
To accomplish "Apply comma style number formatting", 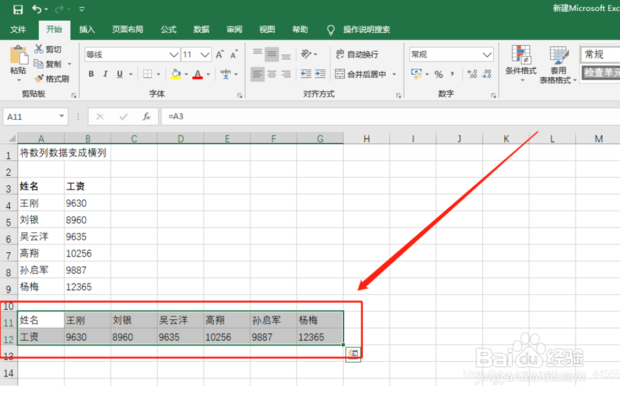I will point(452,74).
